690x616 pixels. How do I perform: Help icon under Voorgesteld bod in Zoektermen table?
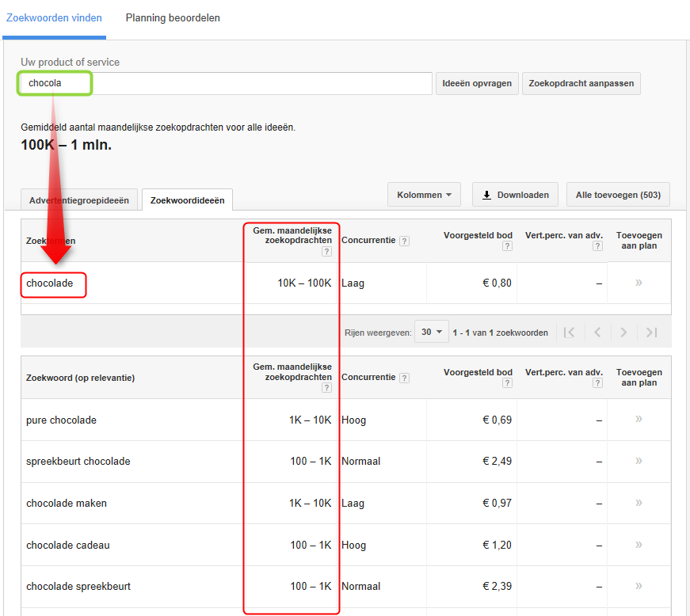click(507, 245)
